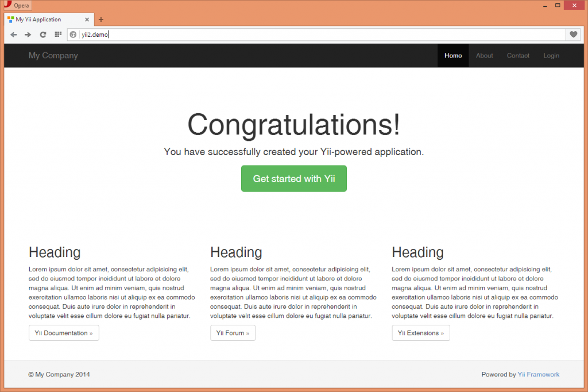Click the site info globe icon
588x392 pixels.
73,34
